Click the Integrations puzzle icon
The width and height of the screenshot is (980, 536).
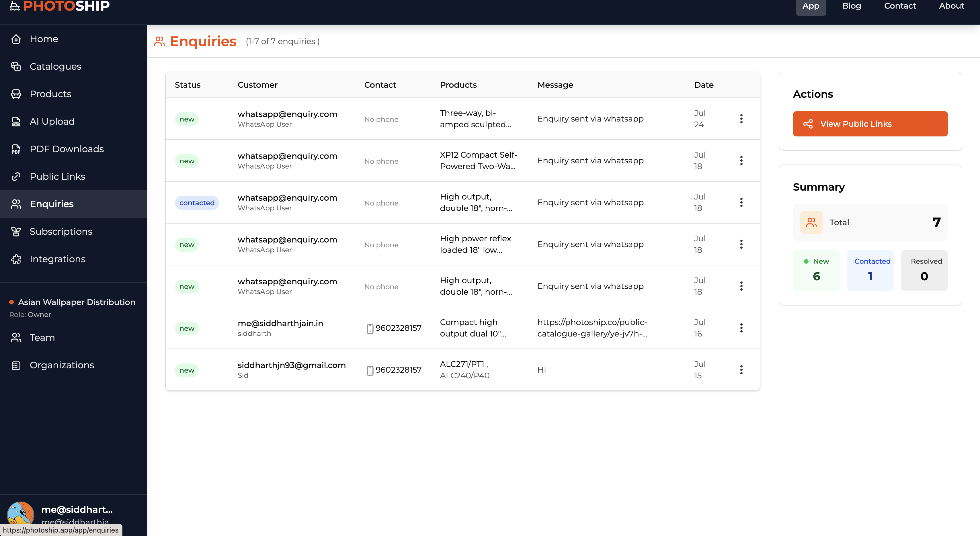click(x=16, y=259)
